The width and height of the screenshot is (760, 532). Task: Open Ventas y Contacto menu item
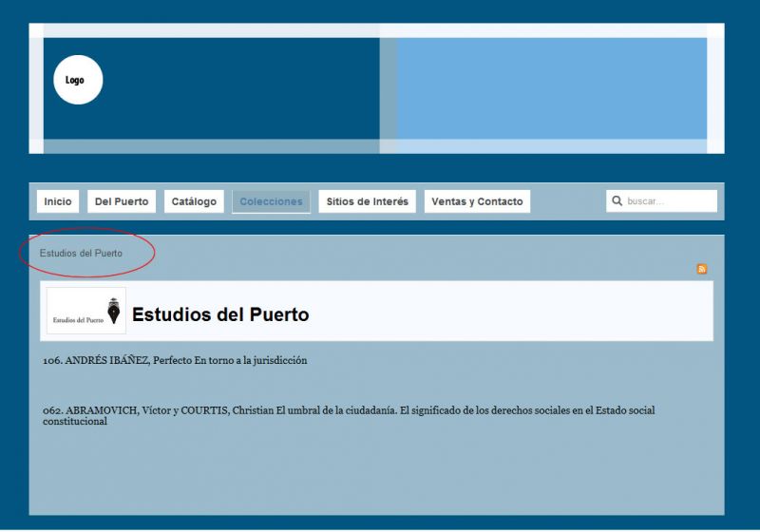pyautogui.click(x=478, y=201)
